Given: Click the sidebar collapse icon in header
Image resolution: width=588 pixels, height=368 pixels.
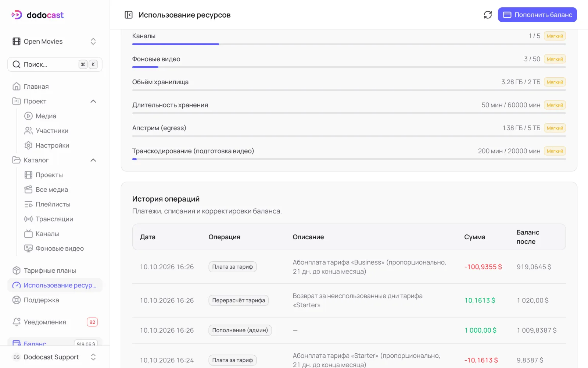Looking at the screenshot, I should tap(129, 15).
